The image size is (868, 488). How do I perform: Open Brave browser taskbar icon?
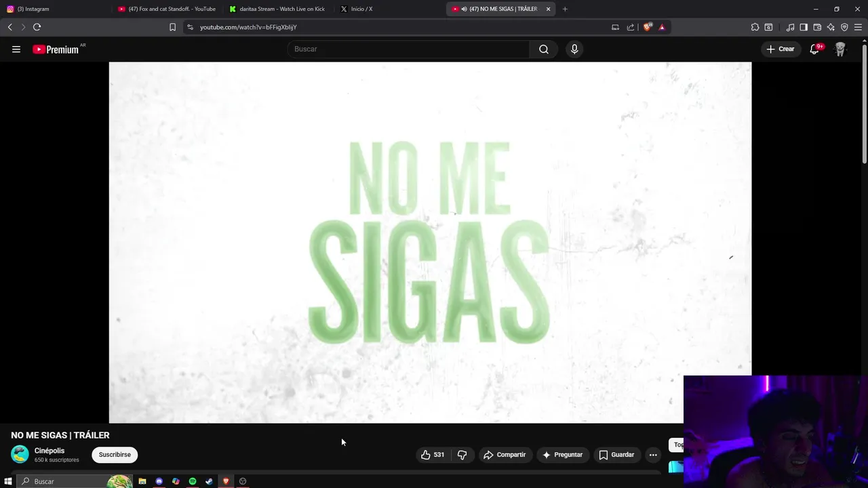[x=226, y=481]
